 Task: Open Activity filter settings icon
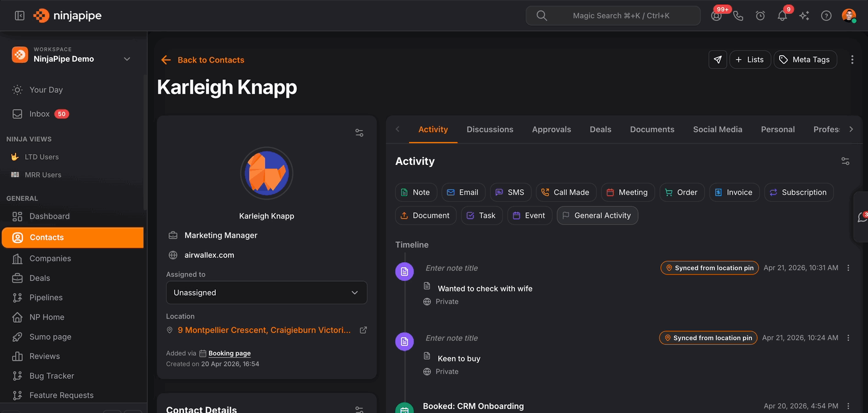pyautogui.click(x=845, y=161)
